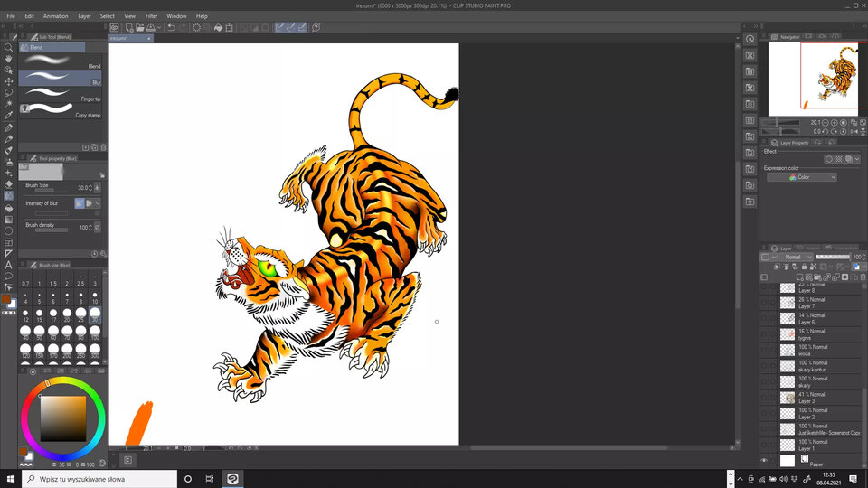Select the Figure ellipse tool
This screenshot has width=868, height=488.
(8, 230)
